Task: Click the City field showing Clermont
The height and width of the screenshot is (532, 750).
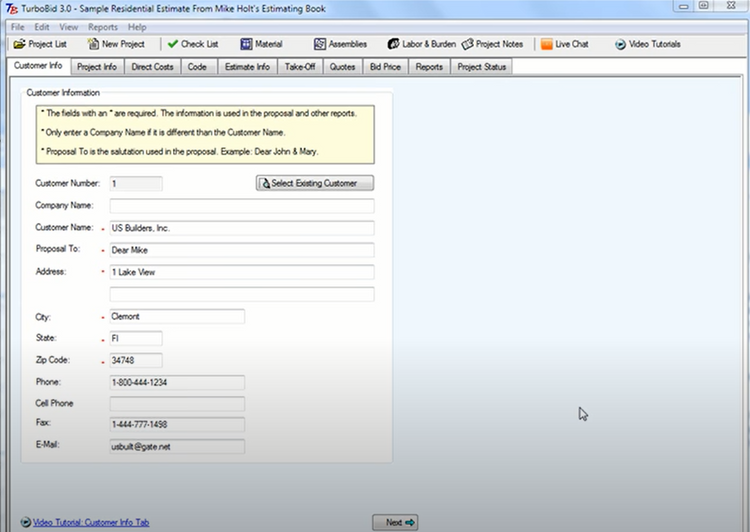Action: click(177, 316)
